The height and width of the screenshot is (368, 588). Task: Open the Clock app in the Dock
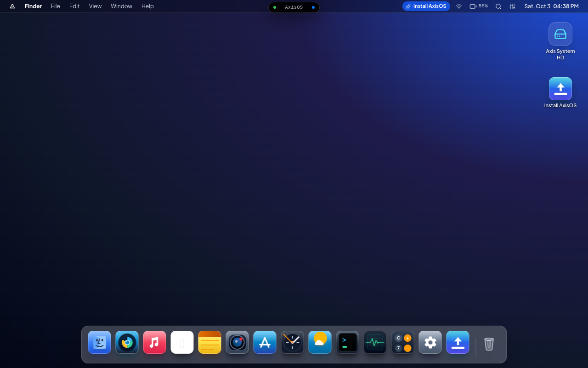pos(292,342)
